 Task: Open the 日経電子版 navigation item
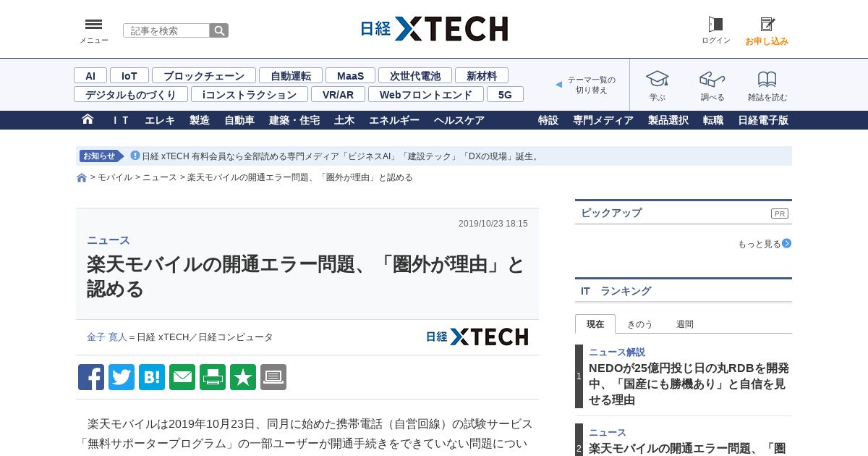tap(763, 120)
